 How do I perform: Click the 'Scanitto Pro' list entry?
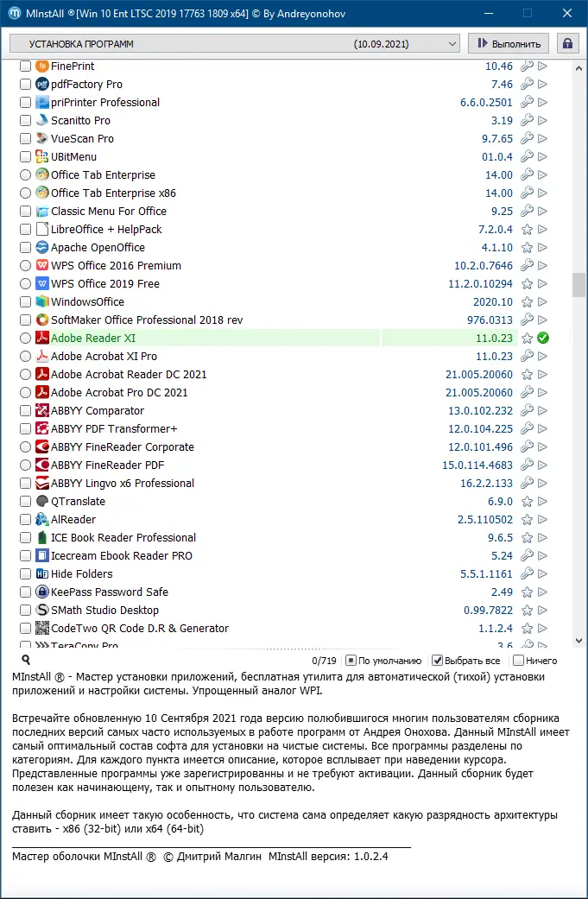tap(81, 120)
